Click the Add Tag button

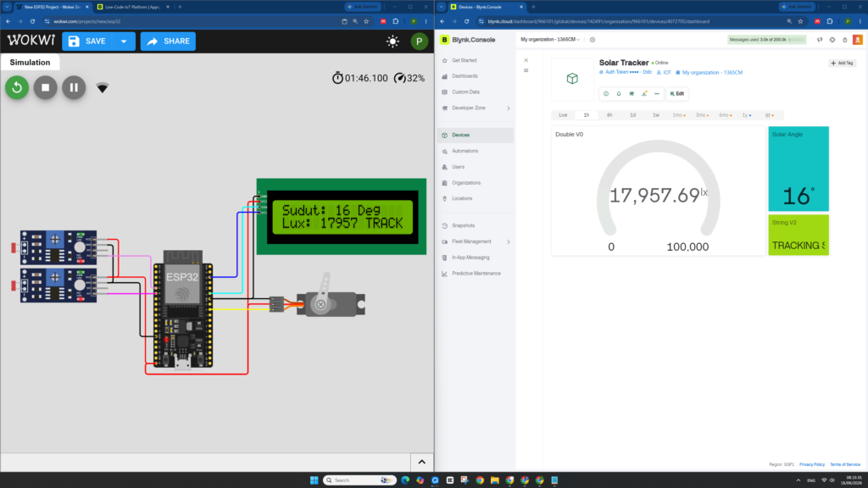tap(843, 63)
